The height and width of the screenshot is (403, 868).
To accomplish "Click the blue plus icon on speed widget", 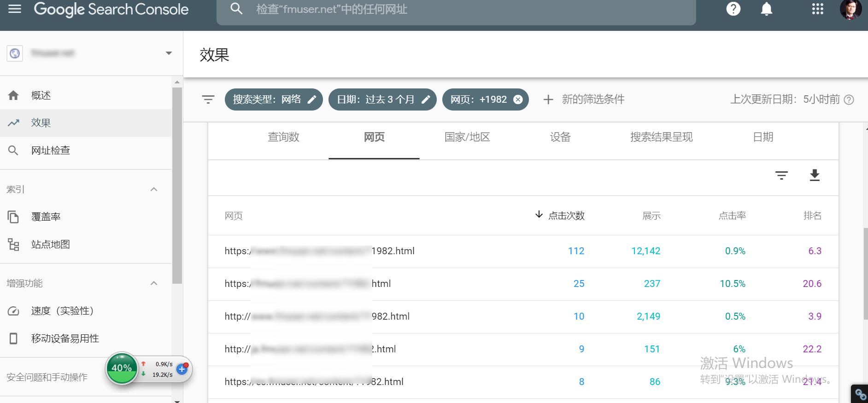I will click(x=182, y=369).
